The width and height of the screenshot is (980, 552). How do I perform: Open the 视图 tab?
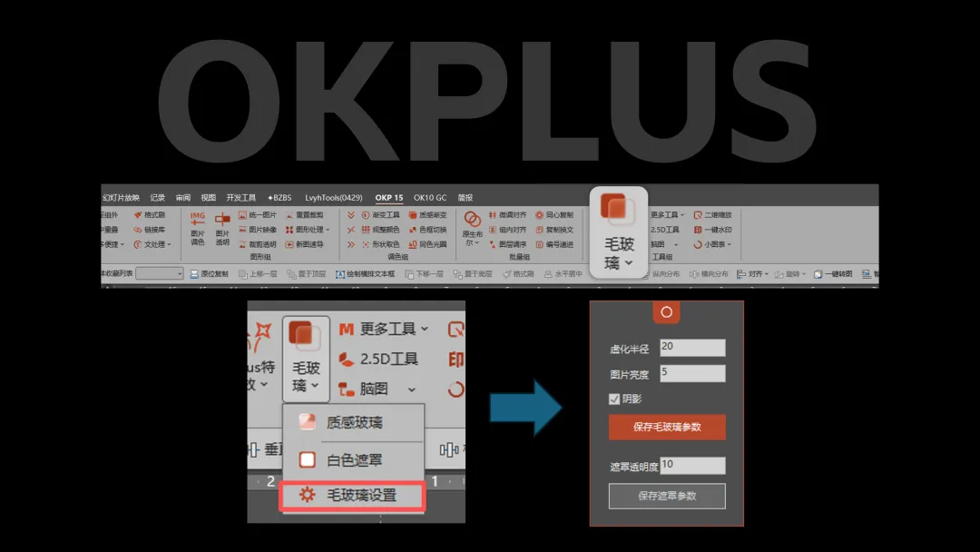208,198
